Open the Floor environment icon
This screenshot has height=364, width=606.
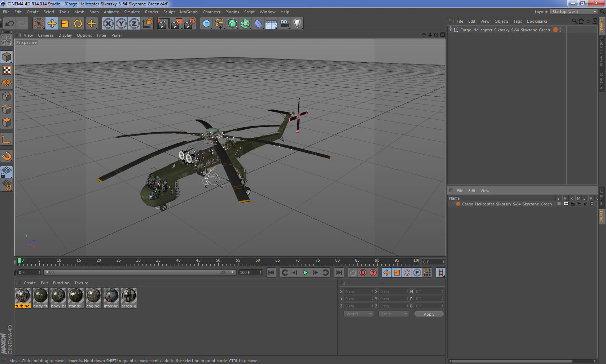tap(271, 24)
